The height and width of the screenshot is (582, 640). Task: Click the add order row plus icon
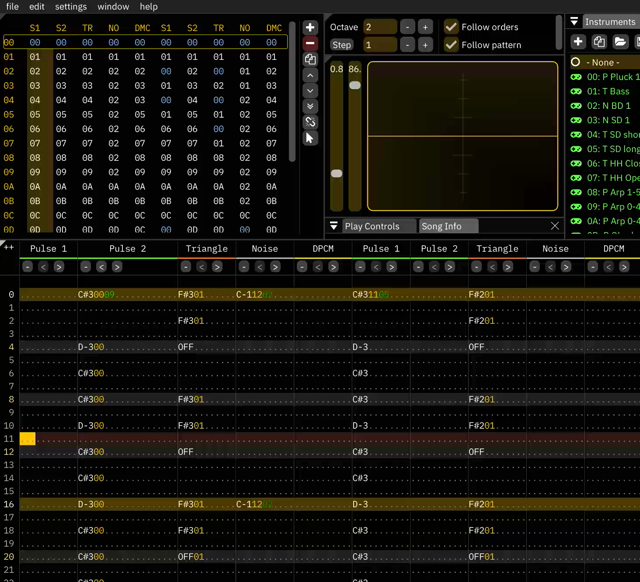[310, 27]
